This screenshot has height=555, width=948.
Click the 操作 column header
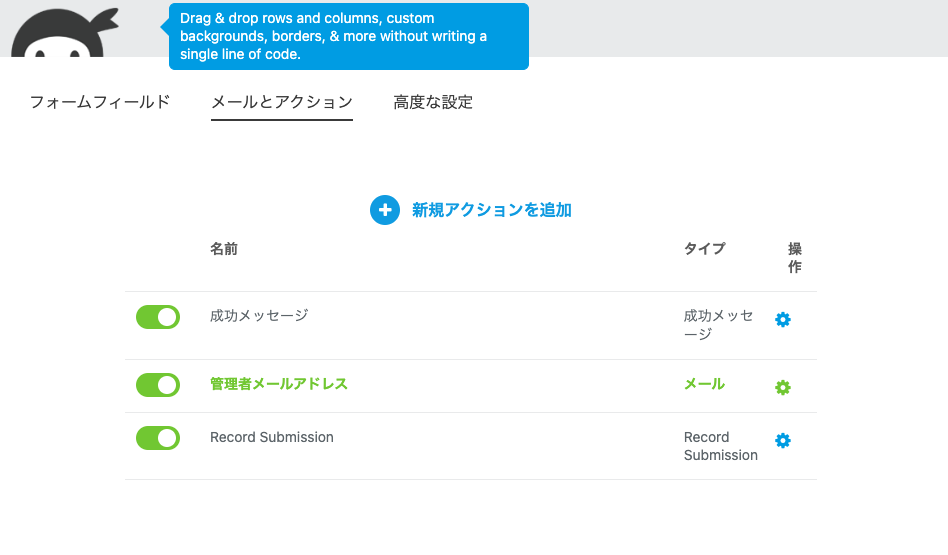tap(795, 258)
